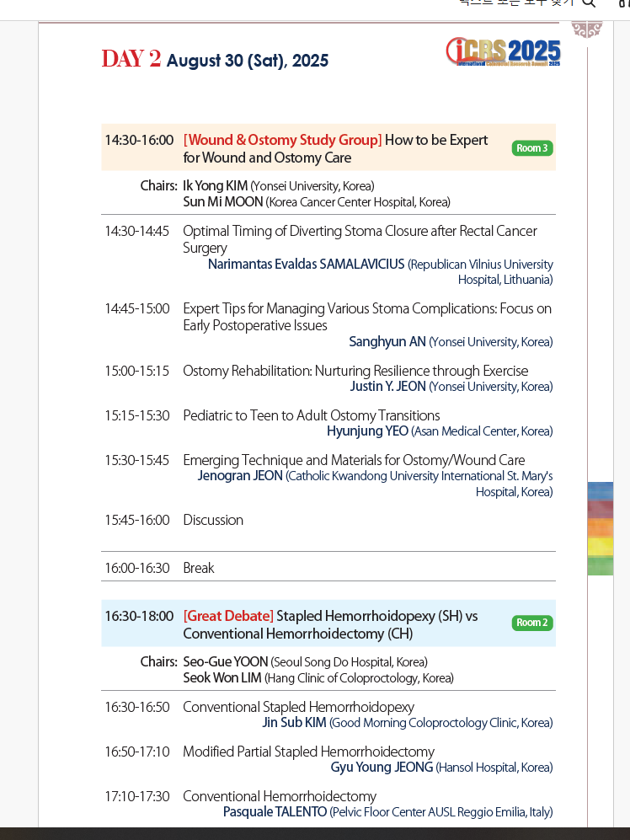Click the 16:00-16:30 time slot
The height and width of the screenshot is (840, 630).
(x=137, y=568)
